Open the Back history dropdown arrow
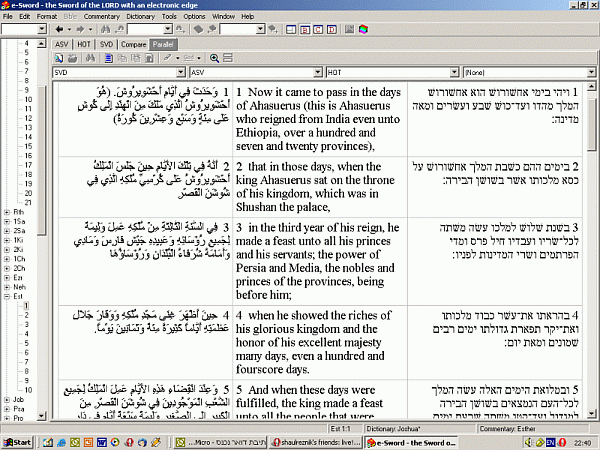The height and width of the screenshot is (450, 600). (69, 29)
